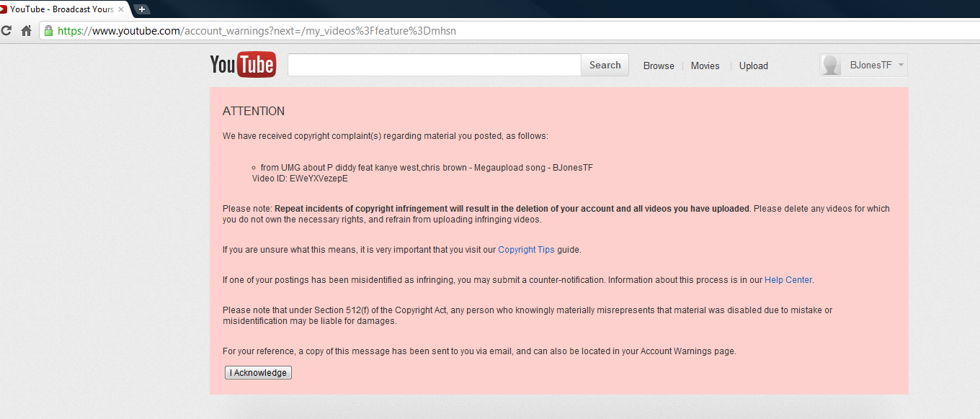This screenshot has height=419, width=980.
Task: Open the Browse menu item
Action: click(x=659, y=66)
